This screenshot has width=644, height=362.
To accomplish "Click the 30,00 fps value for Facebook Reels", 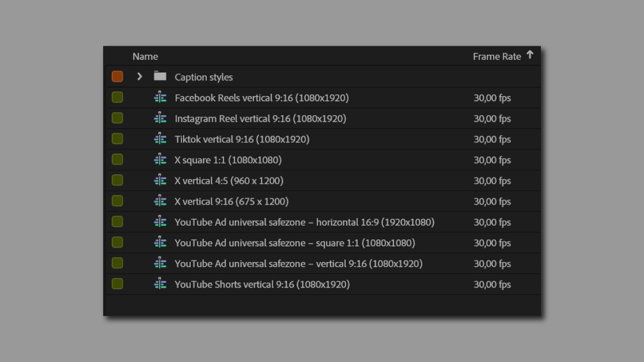I will point(492,98).
